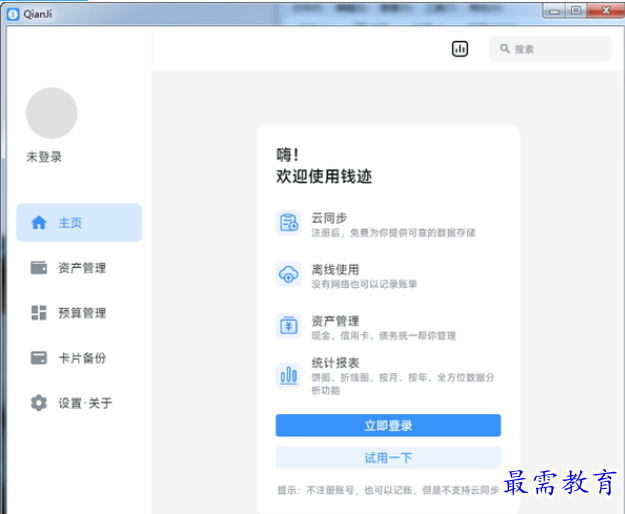Viewport: 625px width, 514px height.
Task: Click the asset management yen icon in welcome card
Action: [x=289, y=326]
